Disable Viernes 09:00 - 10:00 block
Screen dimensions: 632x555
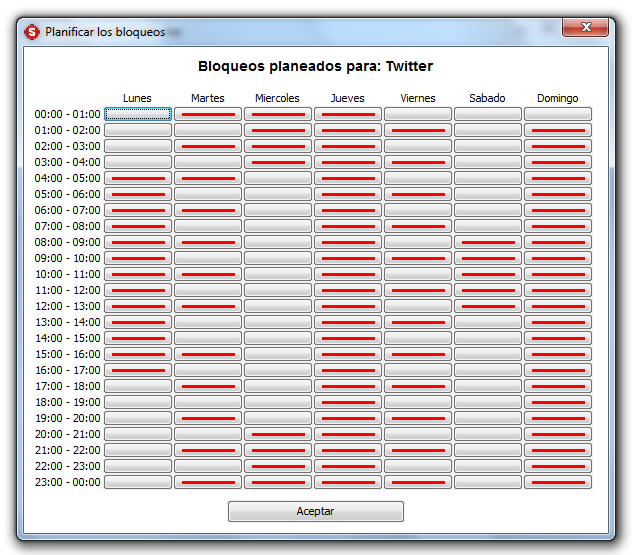(418, 258)
